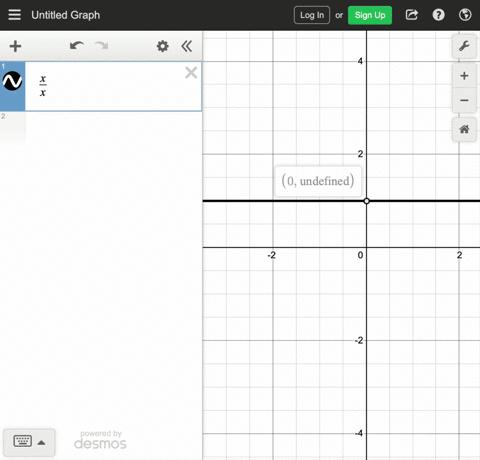Expand keyboard options arrow
The image size is (480, 460).
(x=41, y=443)
